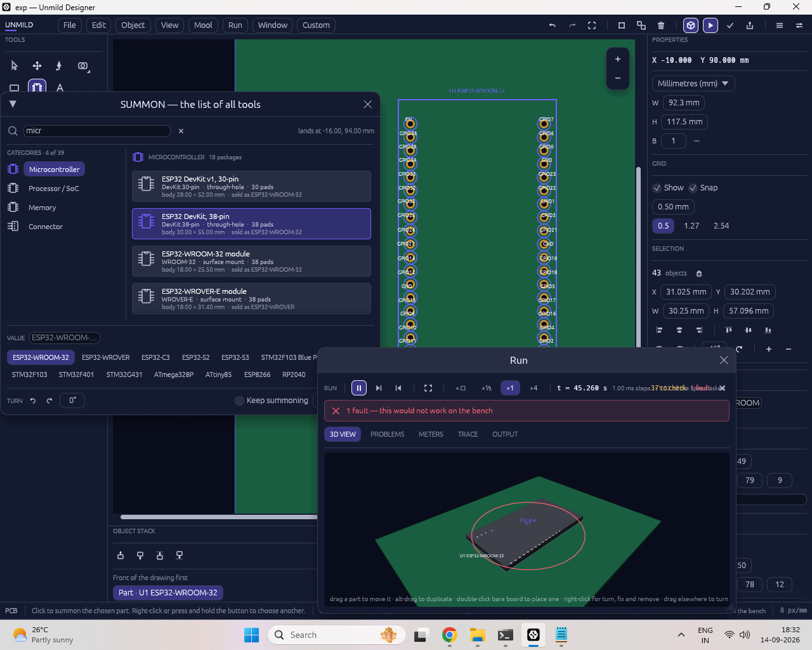Dismiss the fault banner X icon

click(336, 411)
